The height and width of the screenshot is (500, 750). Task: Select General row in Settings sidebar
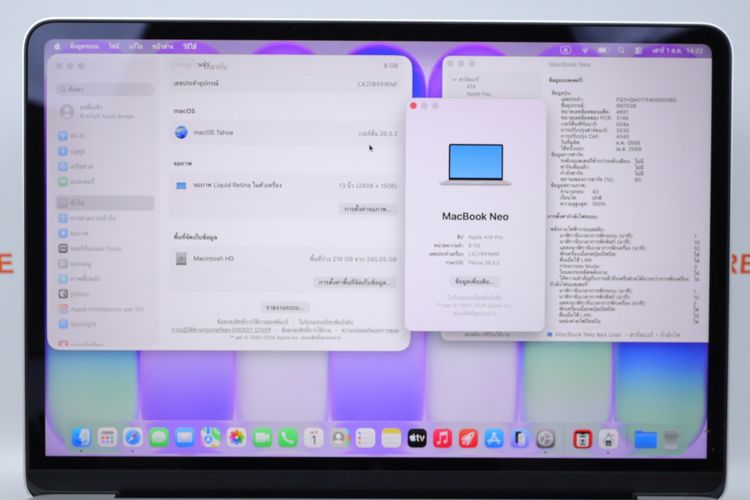[x=105, y=203]
